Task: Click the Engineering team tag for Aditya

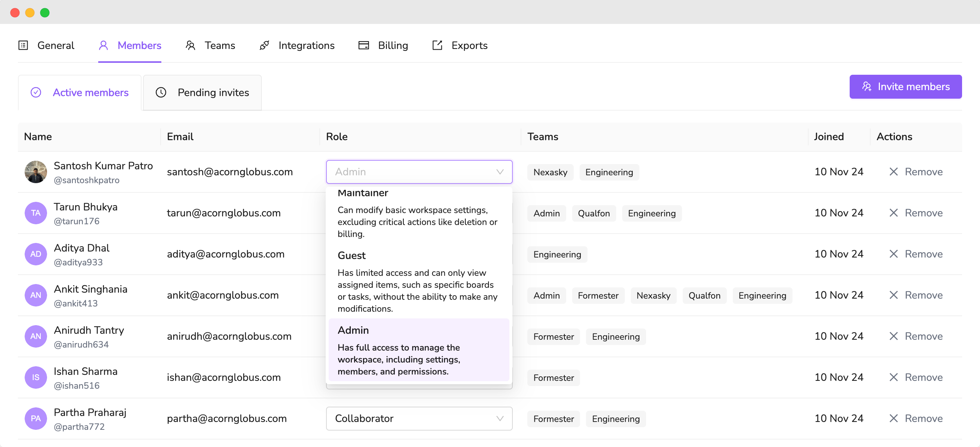Action: coord(557,254)
